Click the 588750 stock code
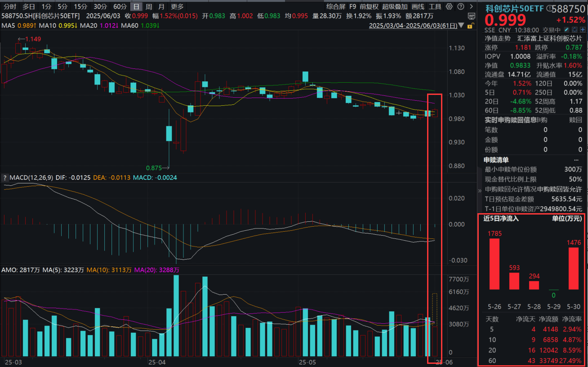588x367 pixels. 569,9
